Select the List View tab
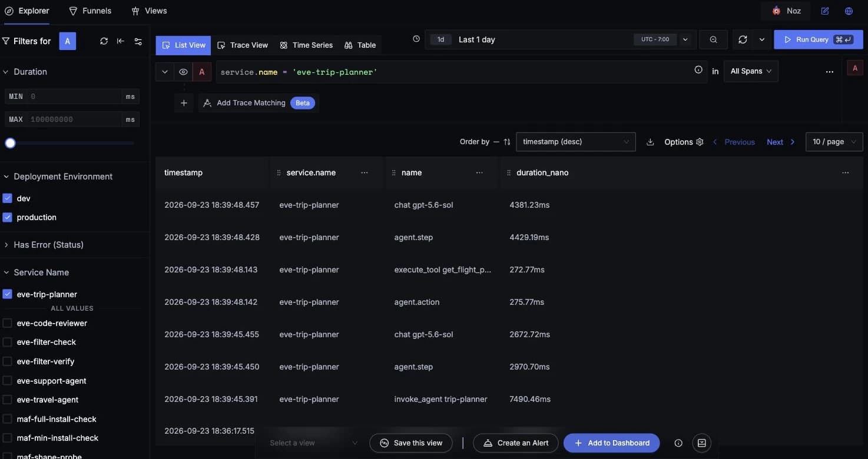 point(183,45)
